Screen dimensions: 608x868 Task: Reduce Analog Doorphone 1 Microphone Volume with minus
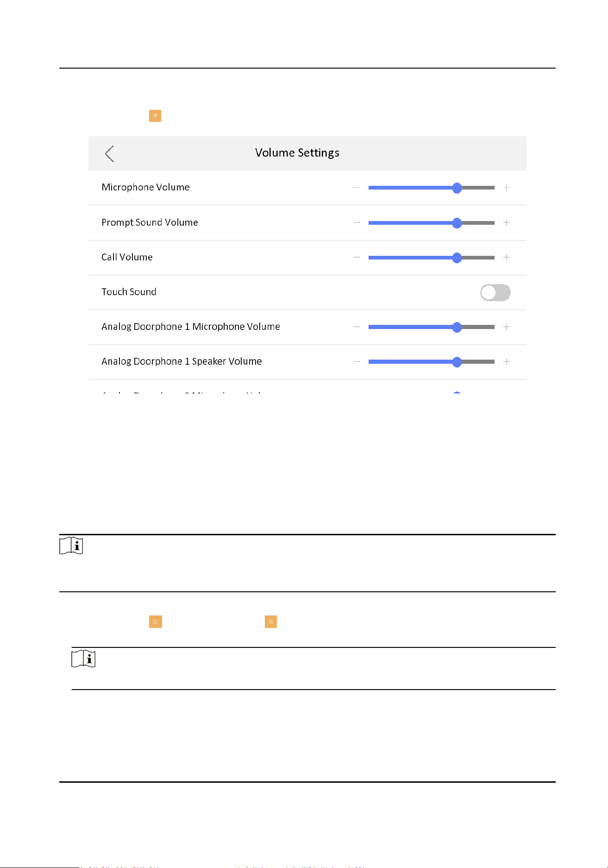click(x=357, y=327)
